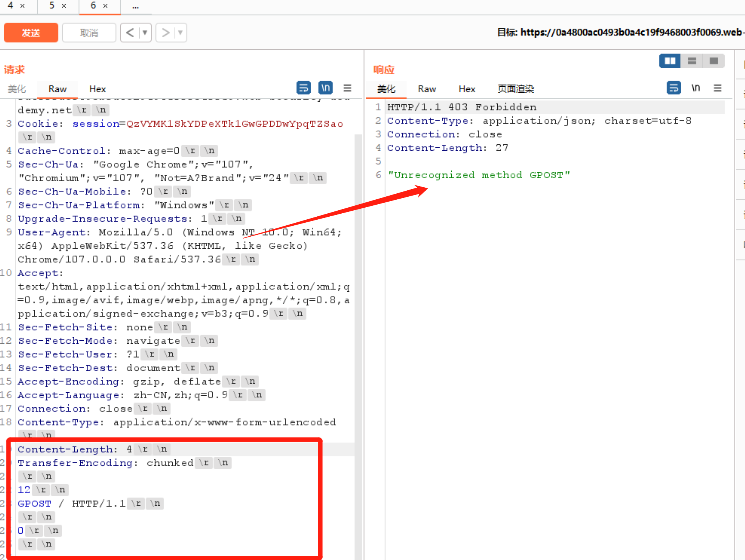Image resolution: width=745 pixels, height=560 pixels.
Task: Open the response 美化 pretty tab
Action: coord(386,89)
